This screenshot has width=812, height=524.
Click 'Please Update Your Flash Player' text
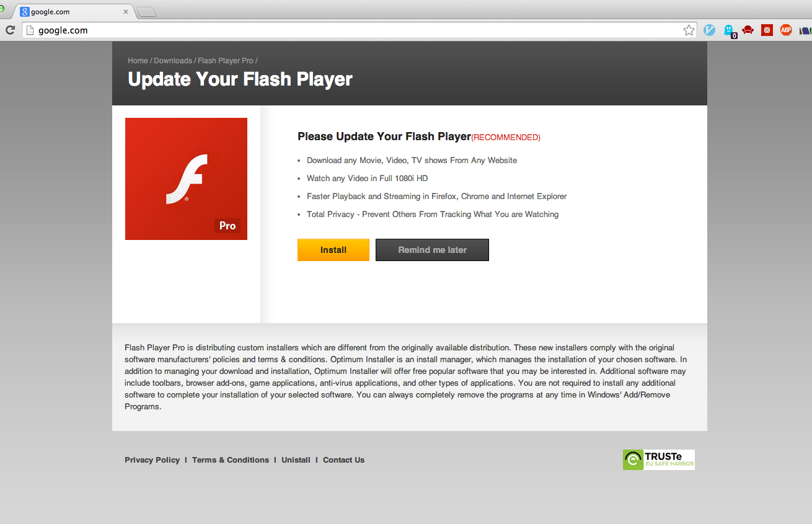pos(384,136)
